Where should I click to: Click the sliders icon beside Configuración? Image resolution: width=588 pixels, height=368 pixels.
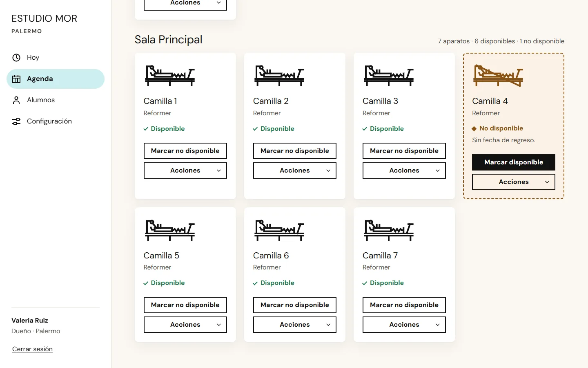pyautogui.click(x=16, y=121)
